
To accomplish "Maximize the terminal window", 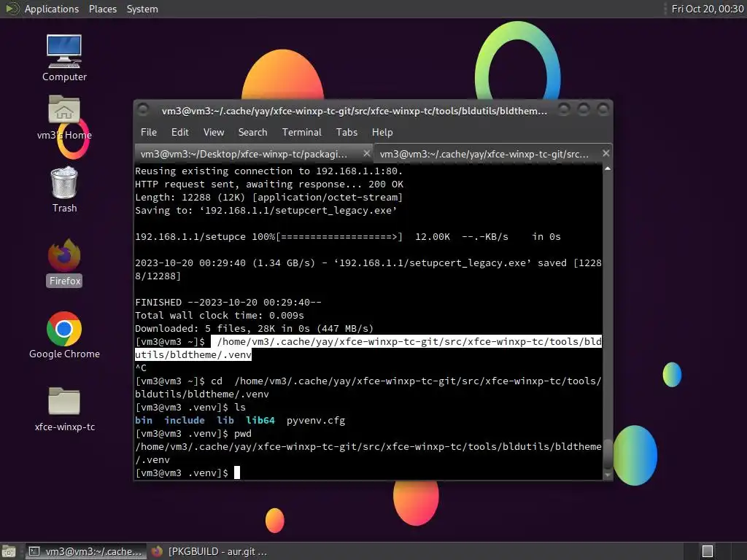I will pos(583,110).
